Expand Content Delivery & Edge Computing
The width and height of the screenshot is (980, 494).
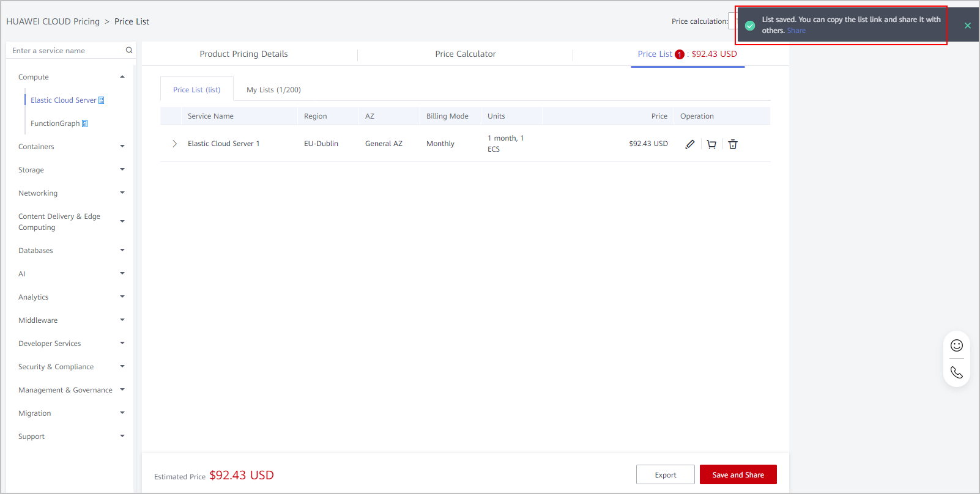122,221
